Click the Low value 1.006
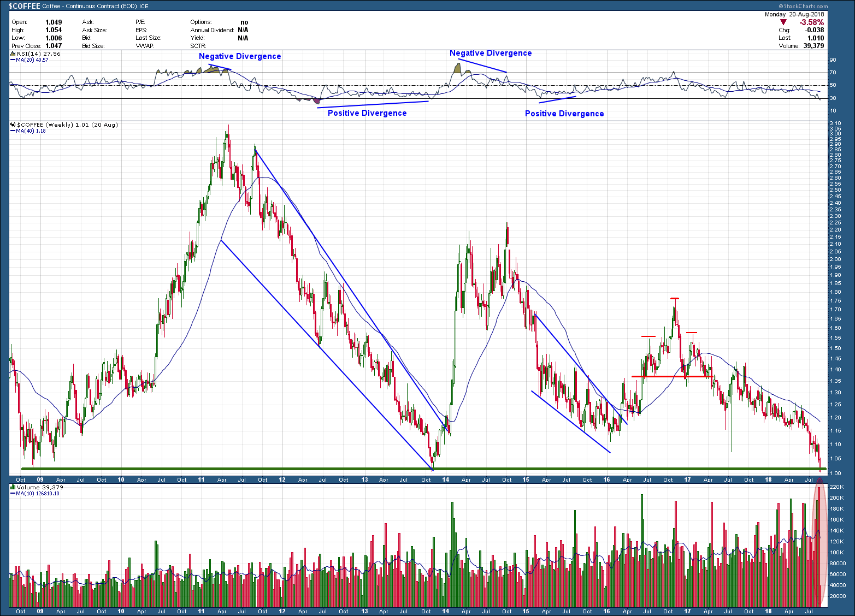855x616 pixels. [x=54, y=38]
